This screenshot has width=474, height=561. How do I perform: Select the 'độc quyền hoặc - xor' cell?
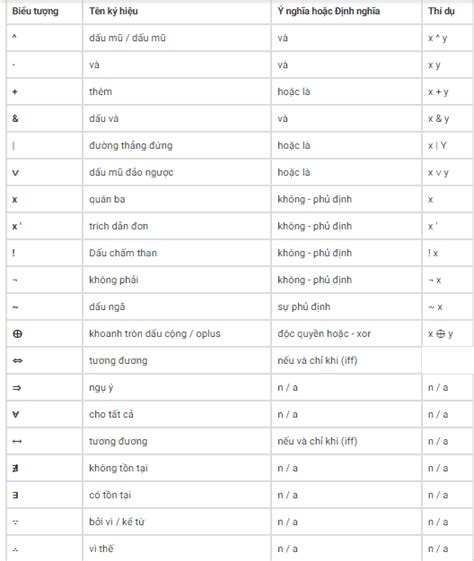coord(346,334)
